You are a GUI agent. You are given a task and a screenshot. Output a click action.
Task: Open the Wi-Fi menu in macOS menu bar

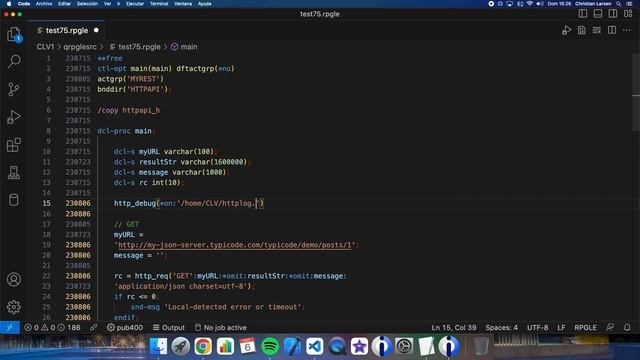(x=529, y=4)
